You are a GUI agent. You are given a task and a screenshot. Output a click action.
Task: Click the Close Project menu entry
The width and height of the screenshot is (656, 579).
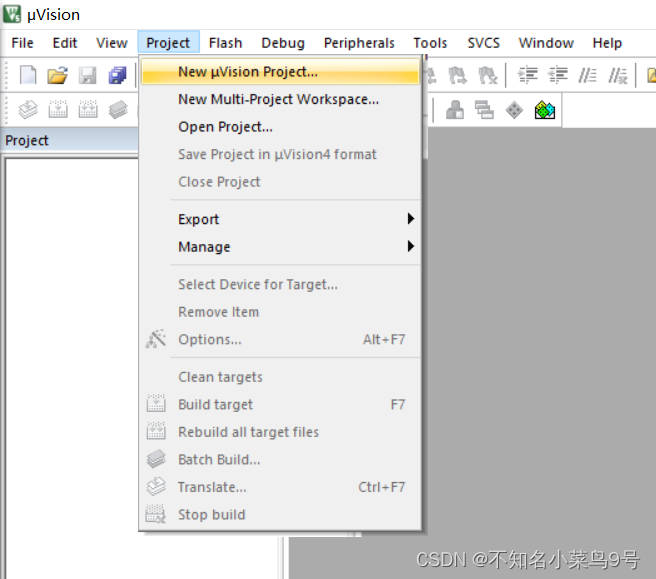tap(280, 182)
